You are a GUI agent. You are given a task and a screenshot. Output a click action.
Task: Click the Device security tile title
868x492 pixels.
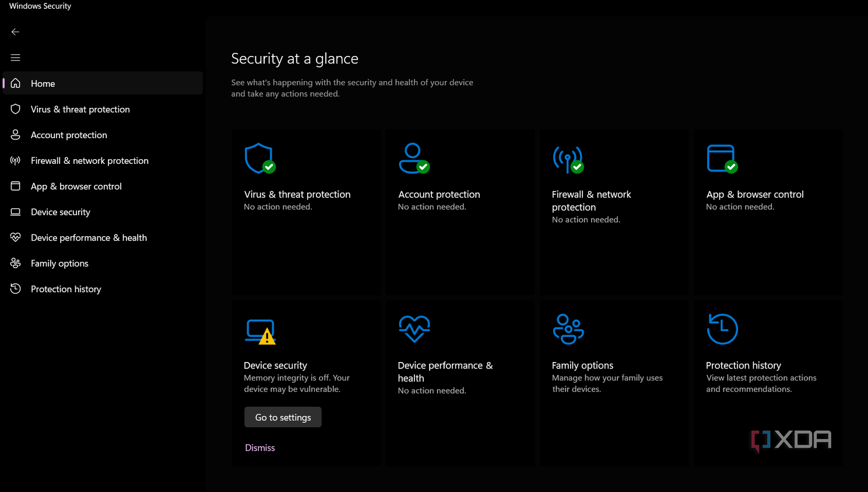click(275, 366)
